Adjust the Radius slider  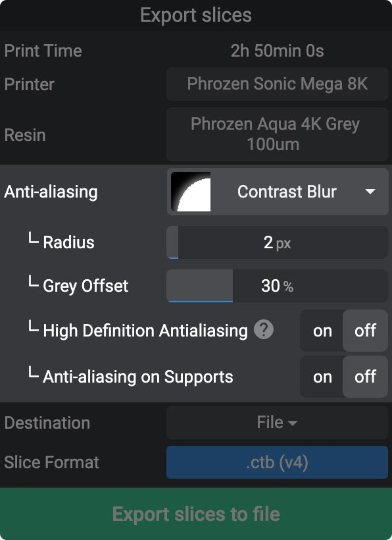coord(278,242)
